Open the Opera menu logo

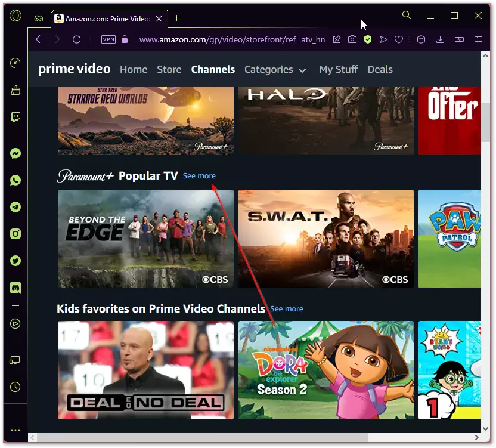coord(15,15)
